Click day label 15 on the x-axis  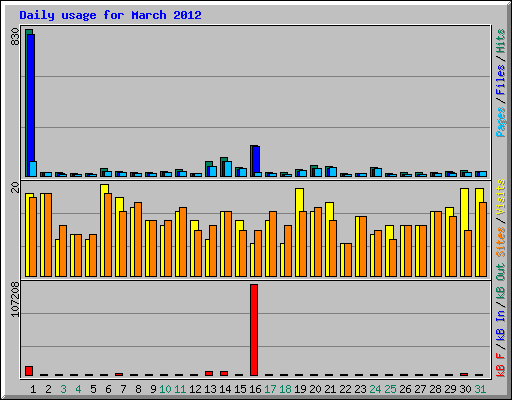[240, 389]
